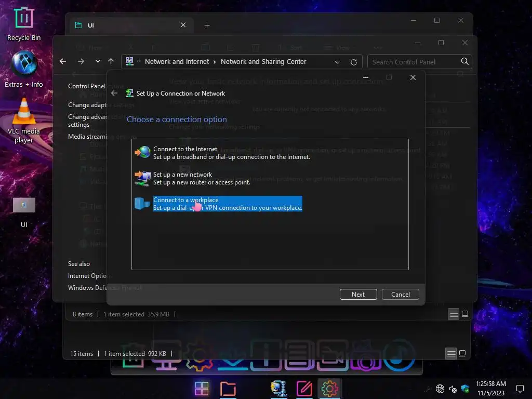Select the UI tab in File Explorer
The width and height of the screenshot is (532, 399).
click(130, 25)
